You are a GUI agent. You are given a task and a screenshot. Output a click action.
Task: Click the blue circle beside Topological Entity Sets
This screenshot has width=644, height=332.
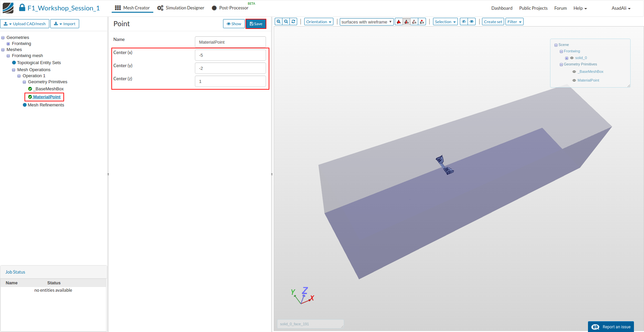tap(14, 63)
